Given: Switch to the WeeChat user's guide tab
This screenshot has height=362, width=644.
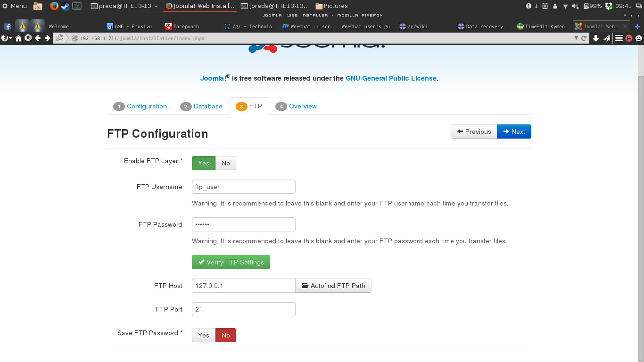Looking at the screenshot, I should (367, 26).
